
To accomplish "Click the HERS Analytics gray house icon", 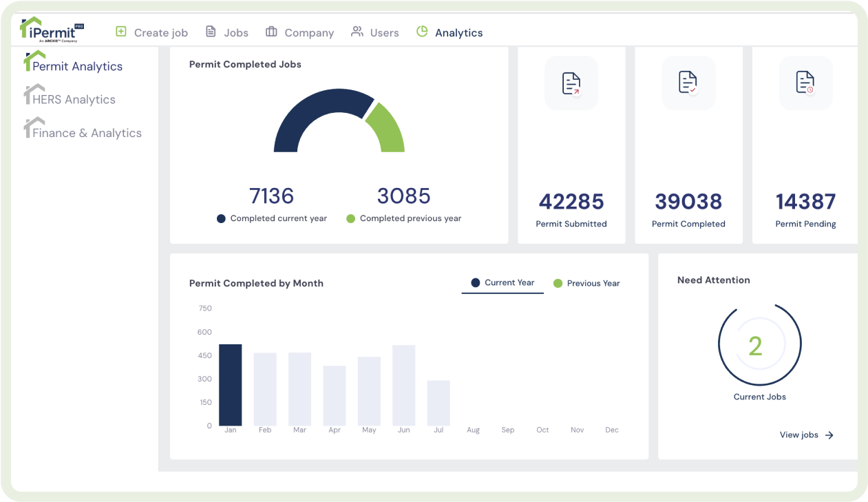I will 34,94.
